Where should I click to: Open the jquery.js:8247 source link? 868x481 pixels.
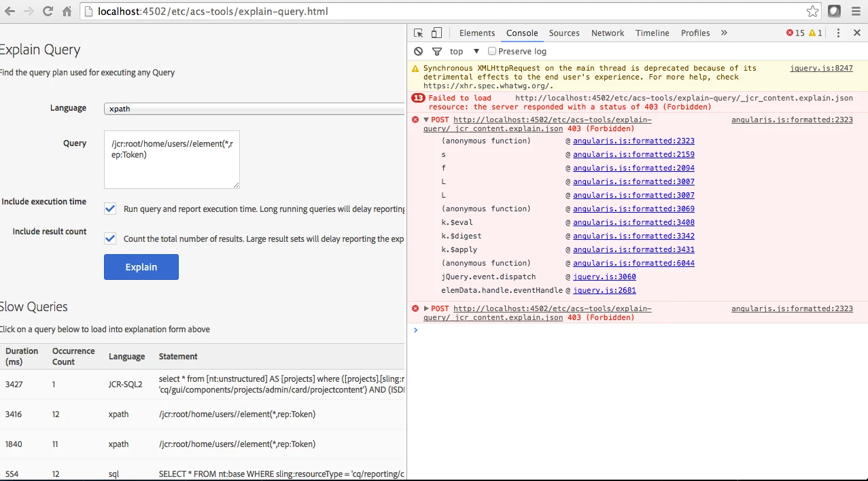[x=821, y=68]
